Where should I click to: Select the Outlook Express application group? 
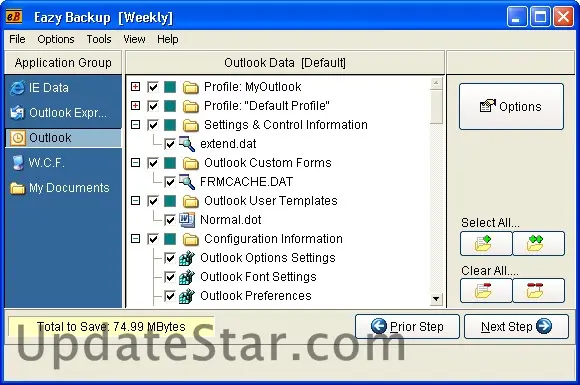[x=63, y=112]
